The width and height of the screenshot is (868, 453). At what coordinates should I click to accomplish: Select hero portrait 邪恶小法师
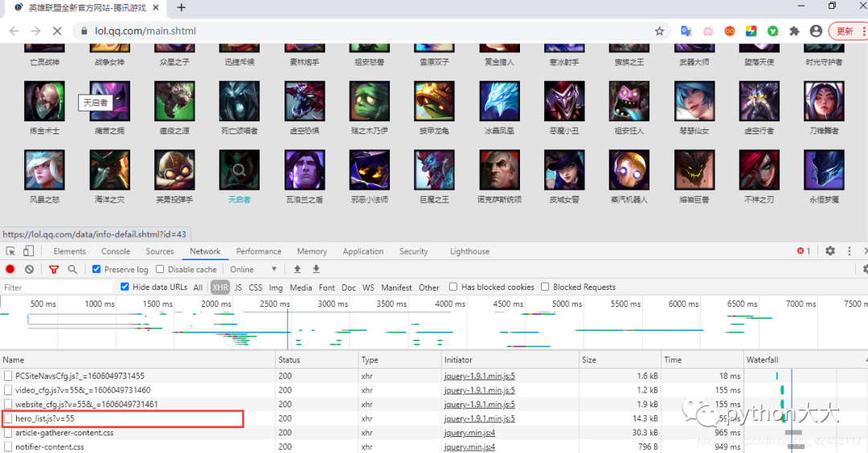tap(370, 169)
